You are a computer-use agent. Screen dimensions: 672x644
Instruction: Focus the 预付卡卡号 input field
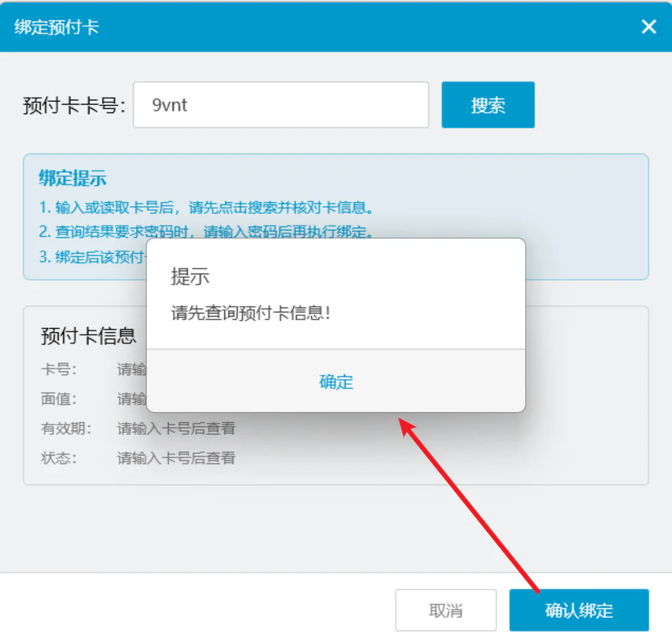pyautogui.click(x=281, y=105)
